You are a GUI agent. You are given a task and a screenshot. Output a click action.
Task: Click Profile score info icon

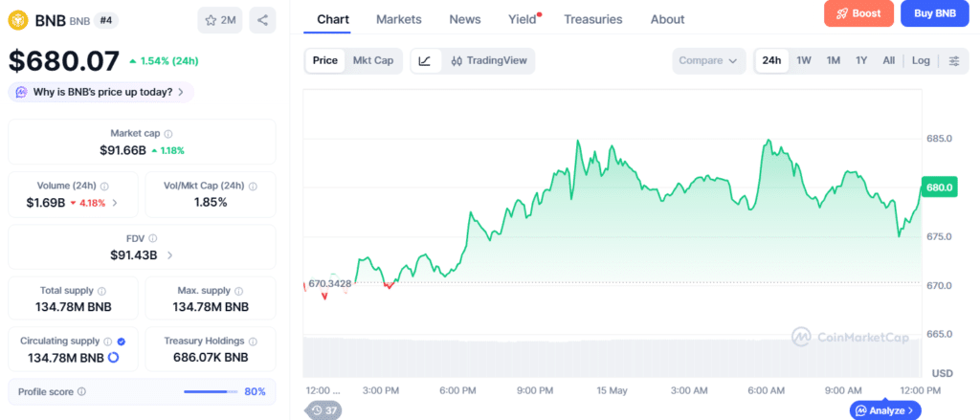(82, 392)
